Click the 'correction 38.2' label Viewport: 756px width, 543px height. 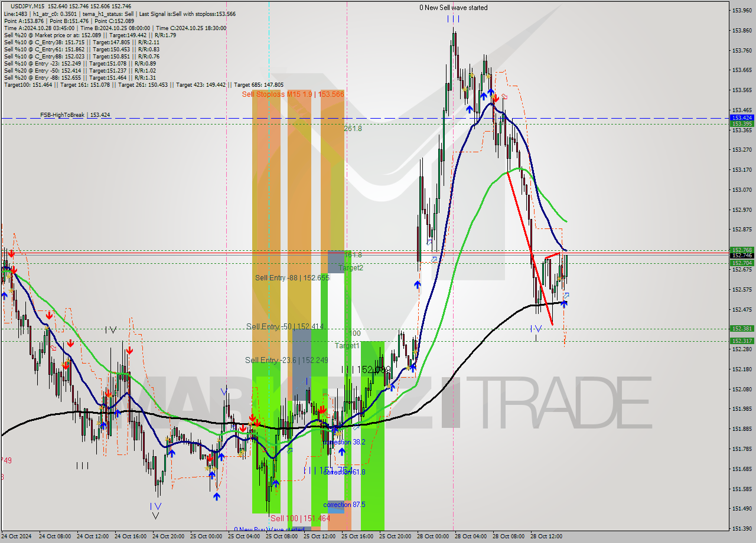(x=344, y=442)
